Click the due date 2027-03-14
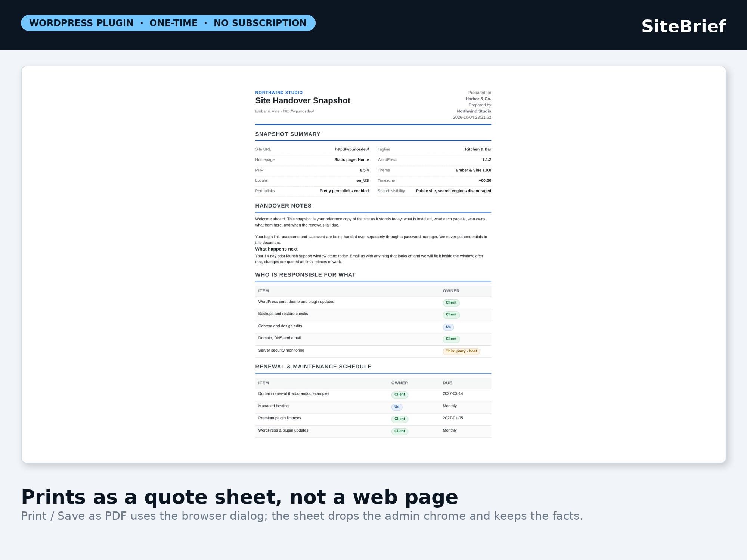Screen dimensions: 747x560 pos(453,394)
